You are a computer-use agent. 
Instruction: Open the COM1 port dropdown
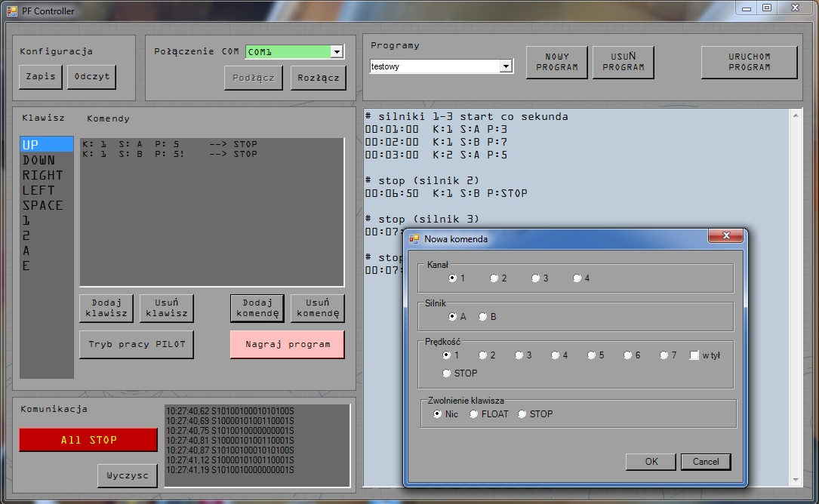(337, 52)
